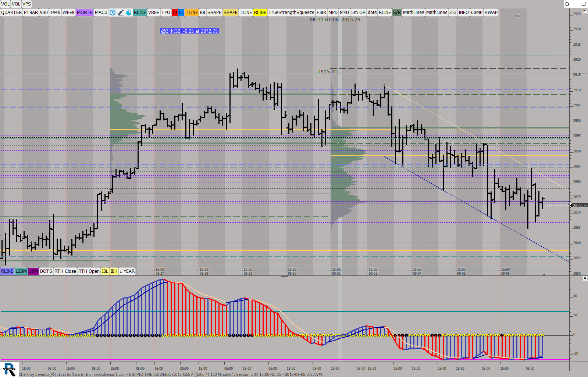Select the pencil edit tool icon

[x=121, y=13]
